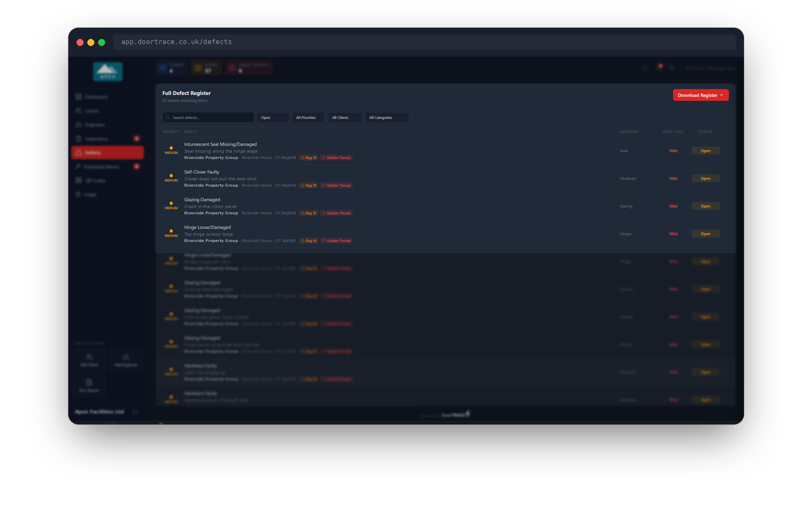812x522 pixels.
Task: Click the Open status badge on Intumescent Seal row
Action: click(705, 151)
